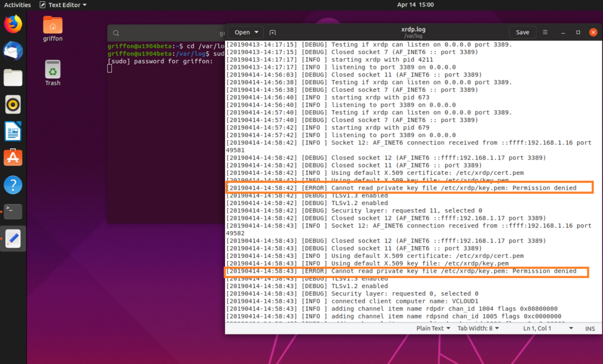Close the xrdp.log editor window
Image resolution: width=603 pixels, height=364 pixels.
click(594, 32)
